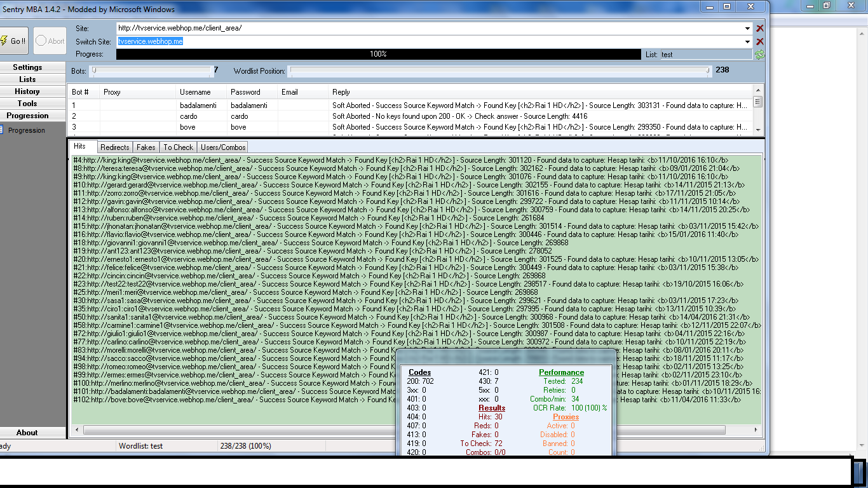
Task: Click the red X beside the Site field
Action: 760,29
